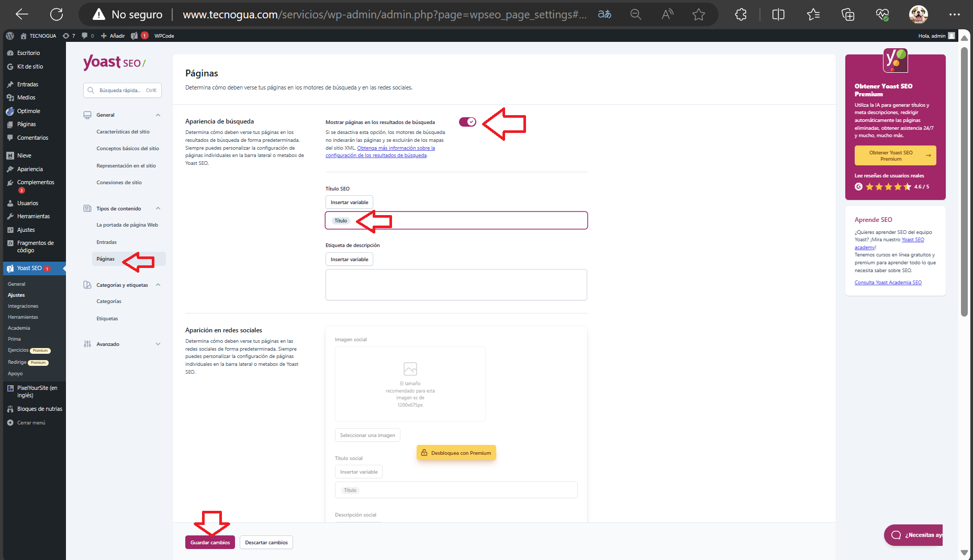
Task: Collapse Tipos de contenido section
Action: click(x=158, y=208)
